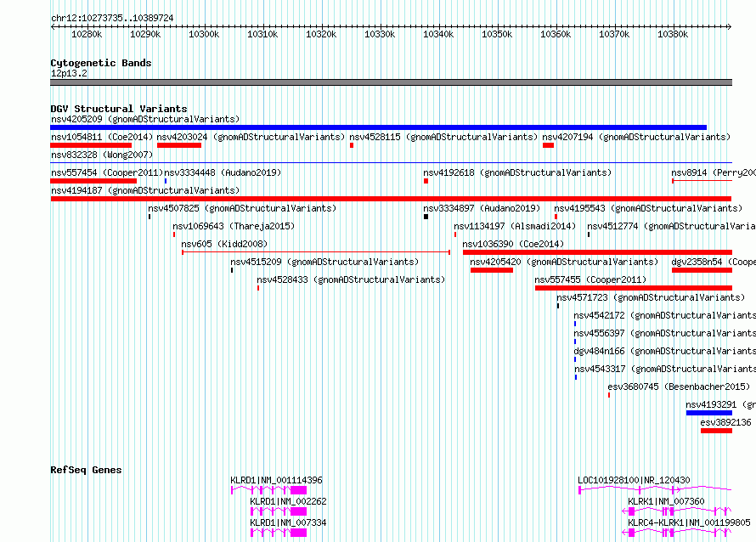Screen dimensions: 756x542
Task: Select the red nsv4194187 full-width bar
Action: [x=391, y=199]
